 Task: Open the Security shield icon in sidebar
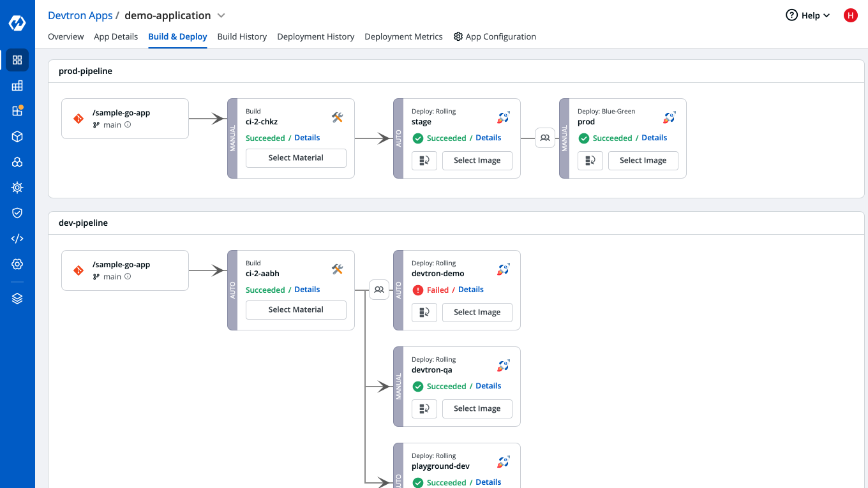coord(17,213)
